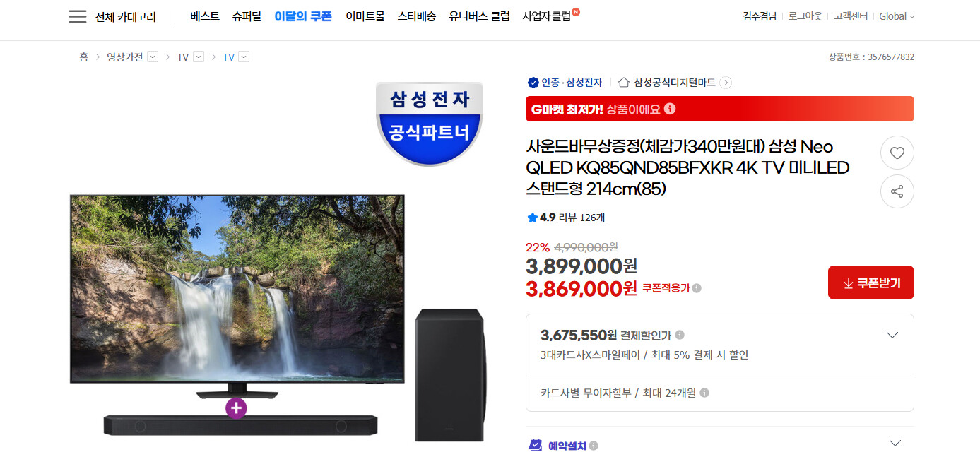Screen dimensions: 980x457
Task: Open the hamburger category menu icon
Action: coord(78,17)
